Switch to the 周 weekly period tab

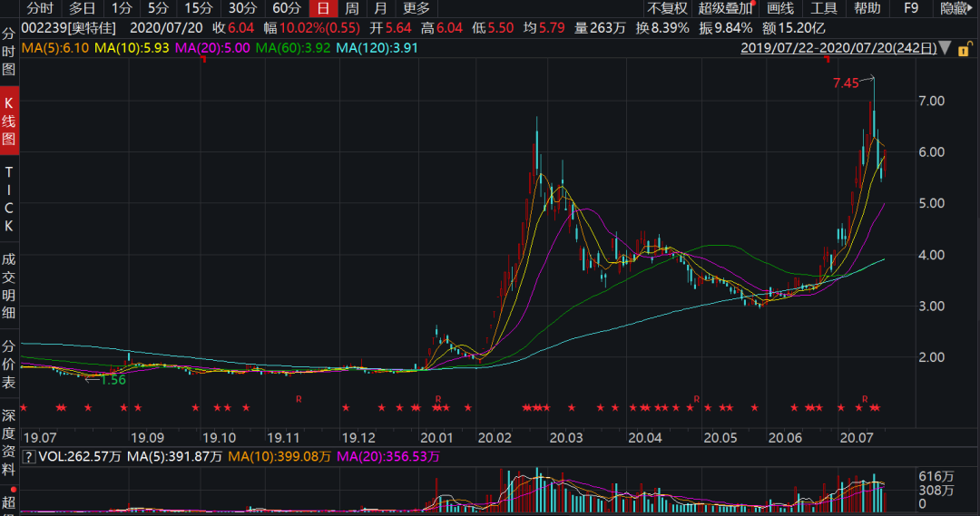point(351,9)
